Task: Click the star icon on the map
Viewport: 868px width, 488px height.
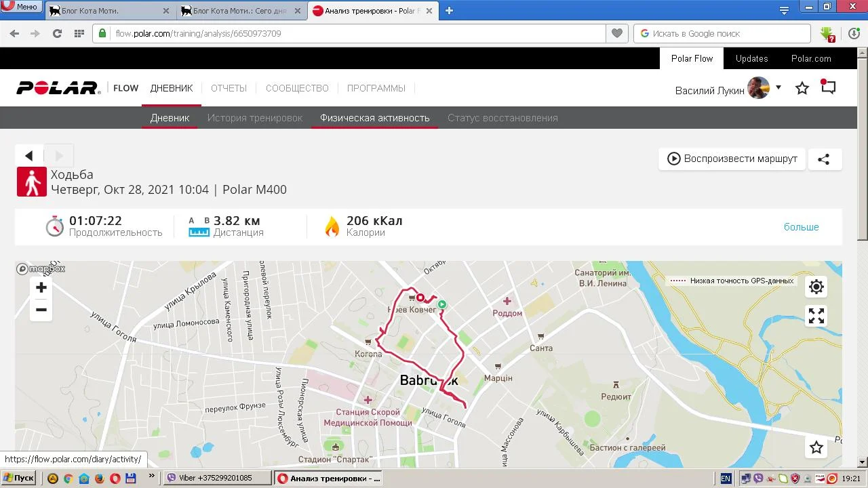Action: (816, 447)
